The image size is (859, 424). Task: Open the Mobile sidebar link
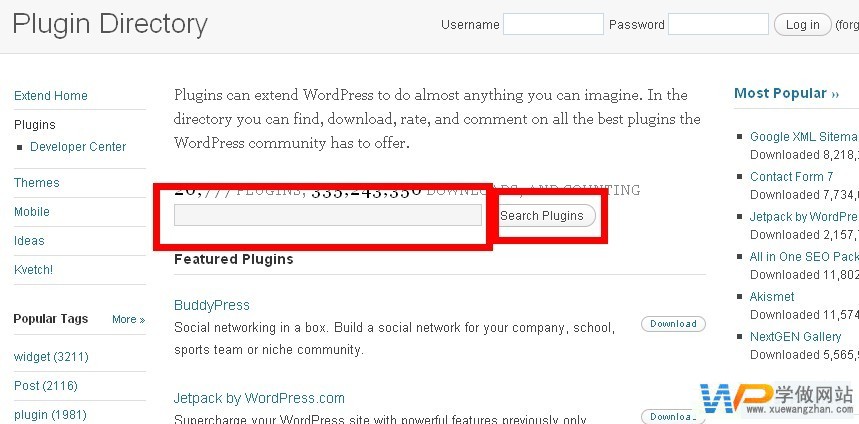coord(32,212)
